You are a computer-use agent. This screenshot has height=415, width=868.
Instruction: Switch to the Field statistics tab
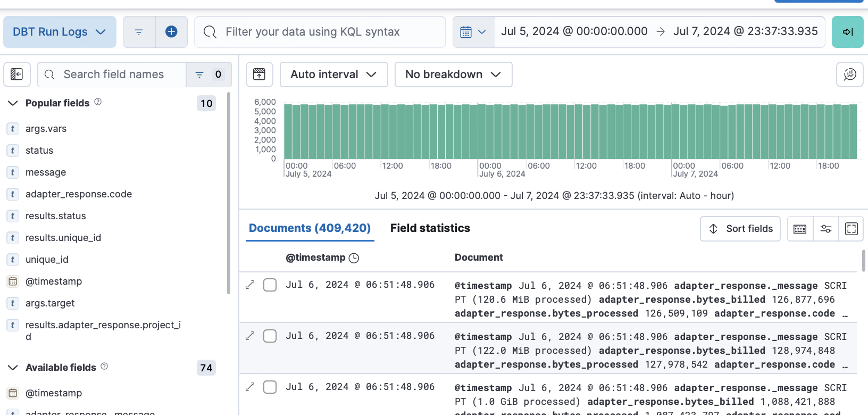coord(430,228)
